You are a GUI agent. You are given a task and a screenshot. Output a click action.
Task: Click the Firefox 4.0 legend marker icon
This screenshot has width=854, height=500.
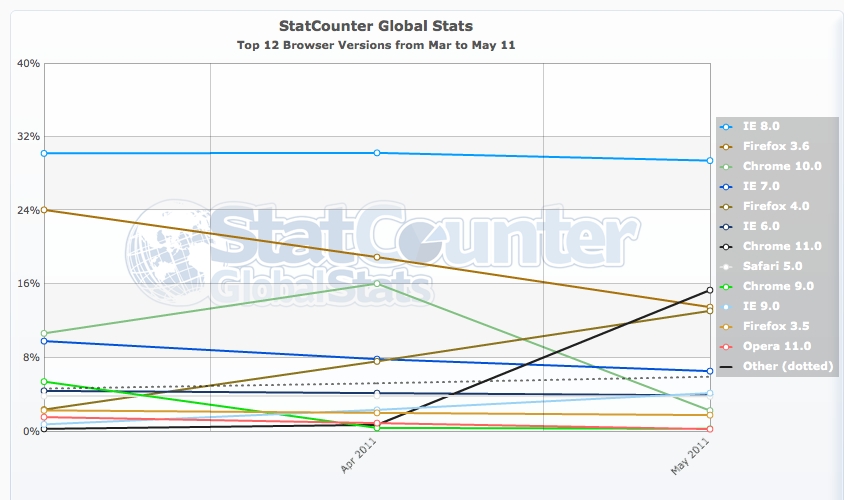point(727,206)
